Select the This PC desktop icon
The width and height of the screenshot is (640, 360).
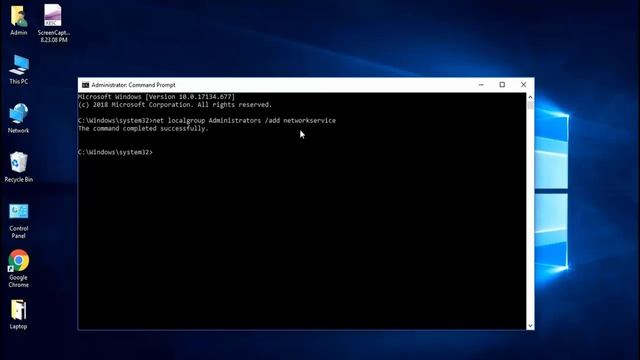(x=19, y=69)
